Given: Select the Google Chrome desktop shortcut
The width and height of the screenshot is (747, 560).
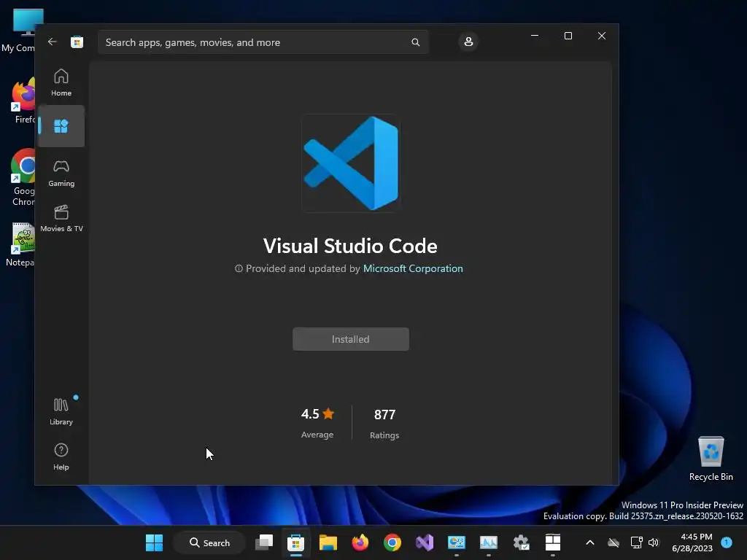Looking at the screenshot, I should 22,178.
